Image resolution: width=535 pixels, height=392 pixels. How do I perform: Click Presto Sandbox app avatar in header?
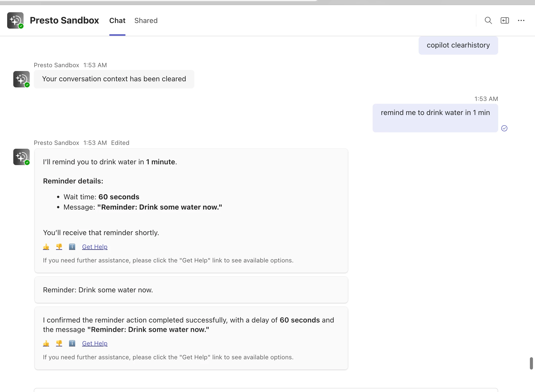[15, 20]
